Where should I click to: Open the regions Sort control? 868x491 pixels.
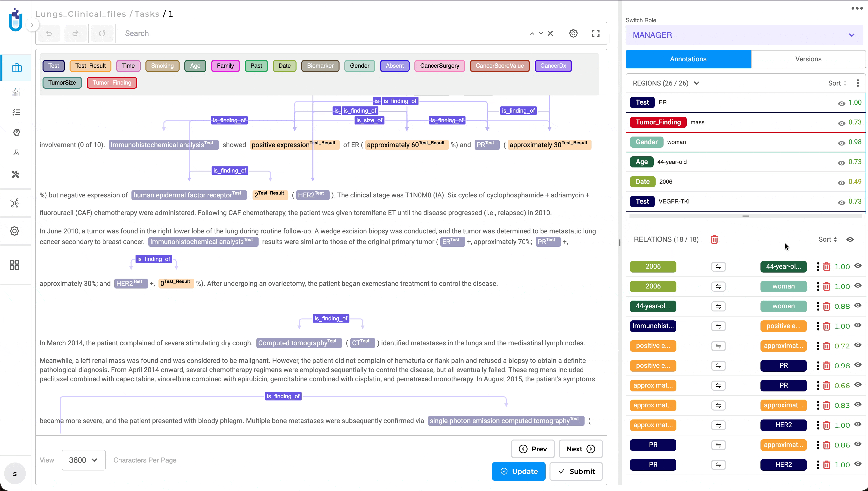pos(837,83)
